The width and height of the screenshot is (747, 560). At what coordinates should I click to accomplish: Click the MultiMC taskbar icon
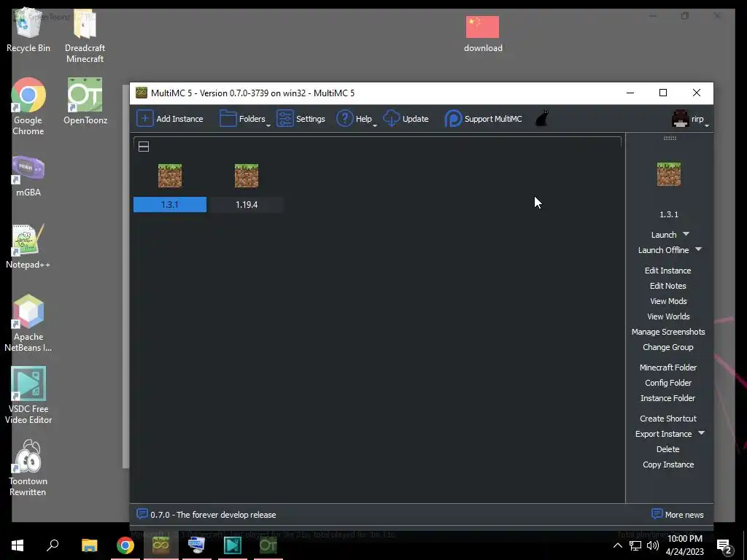point(161,545)
